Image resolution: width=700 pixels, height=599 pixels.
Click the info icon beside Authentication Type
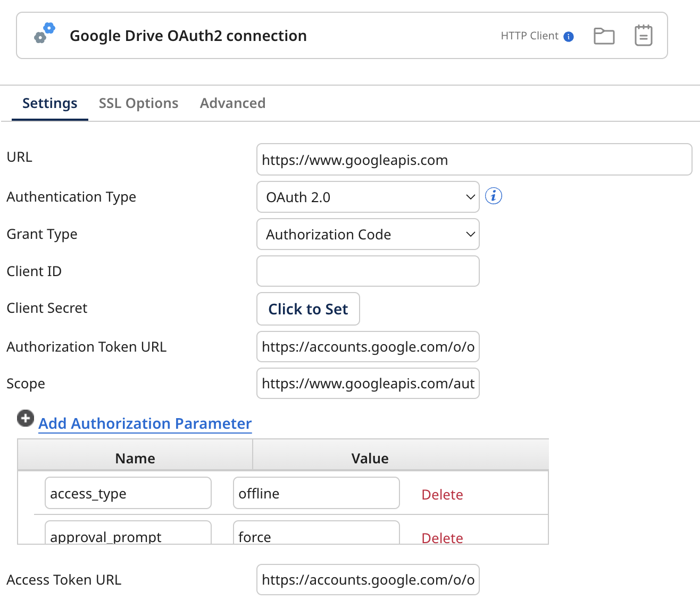coord(493,196)
